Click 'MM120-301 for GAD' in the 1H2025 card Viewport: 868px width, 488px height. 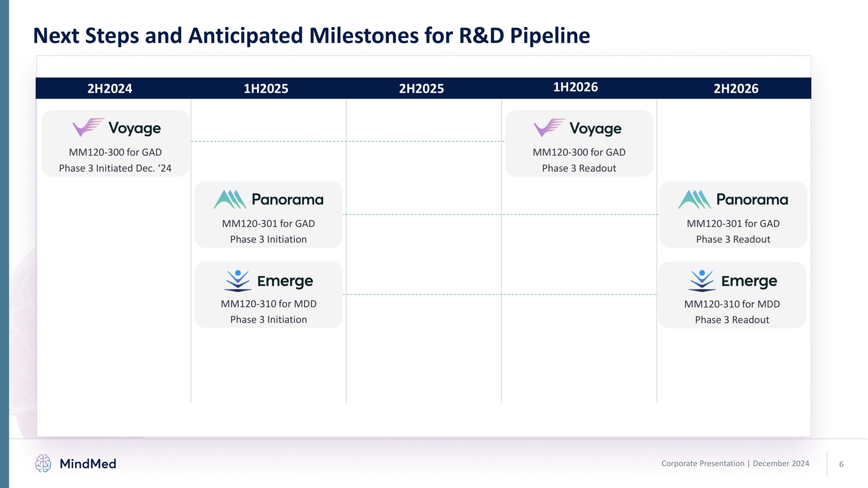coord(269,224)
